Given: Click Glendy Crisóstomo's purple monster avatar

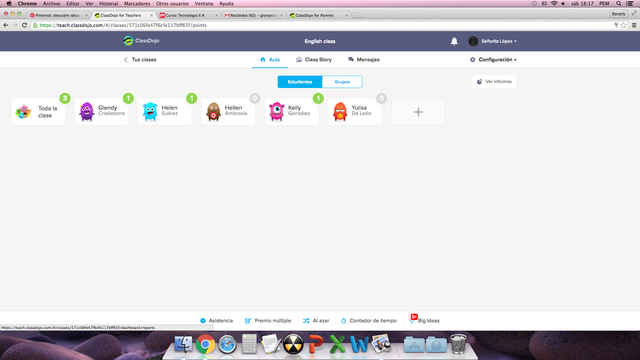Looking at the screenshot, I should pyautogui.click(x=87, y=111).
